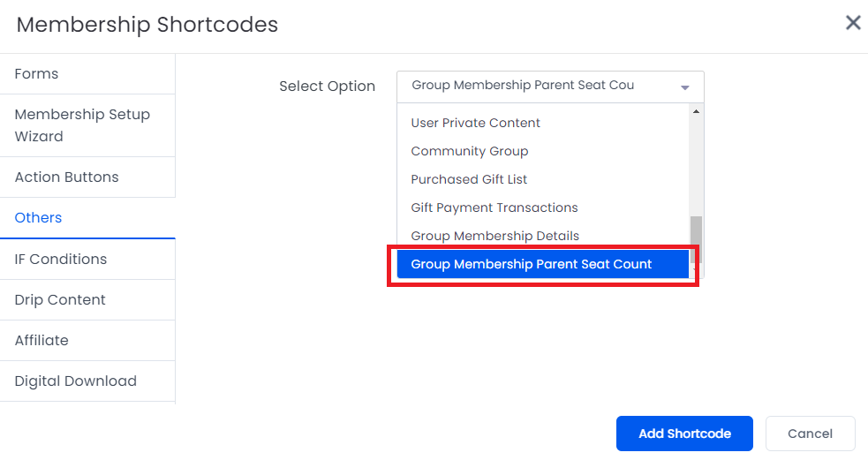Choose User Private Content option
868x460 pixels.
[475, 123]
